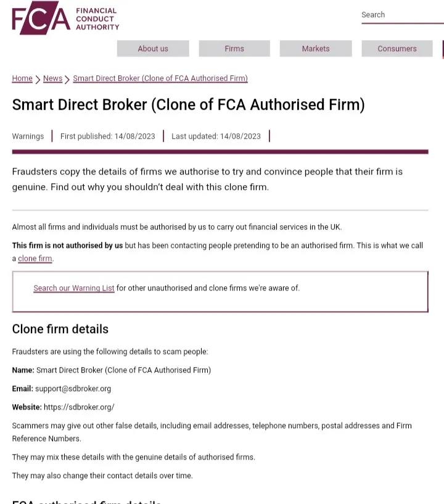This screenshot has width=444, height=504.
Task: Click the Smart Direct Broker breadcrumb link
Action: click(x=160, y=78)
